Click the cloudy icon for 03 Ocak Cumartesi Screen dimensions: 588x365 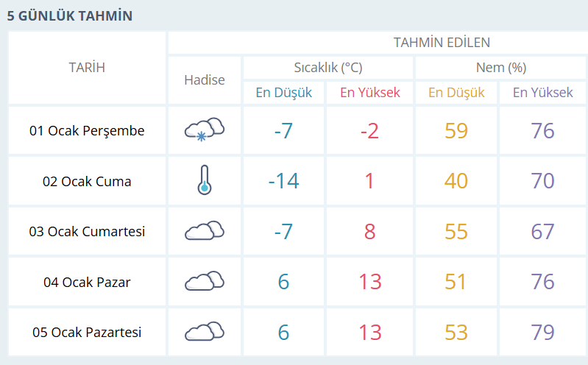204,230
